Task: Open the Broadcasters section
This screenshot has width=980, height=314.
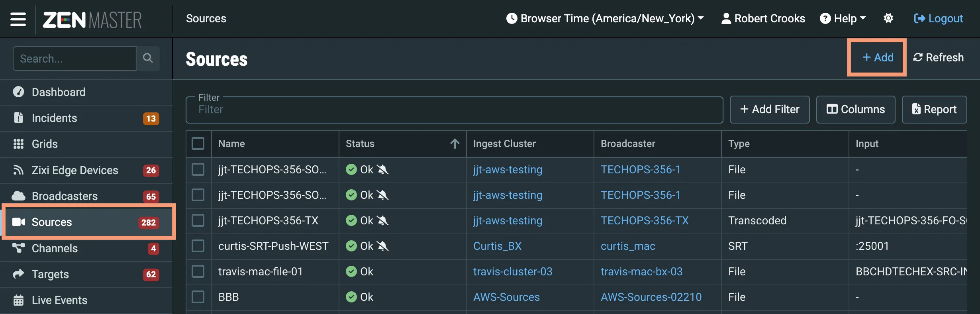Action: tap(86, 196)
